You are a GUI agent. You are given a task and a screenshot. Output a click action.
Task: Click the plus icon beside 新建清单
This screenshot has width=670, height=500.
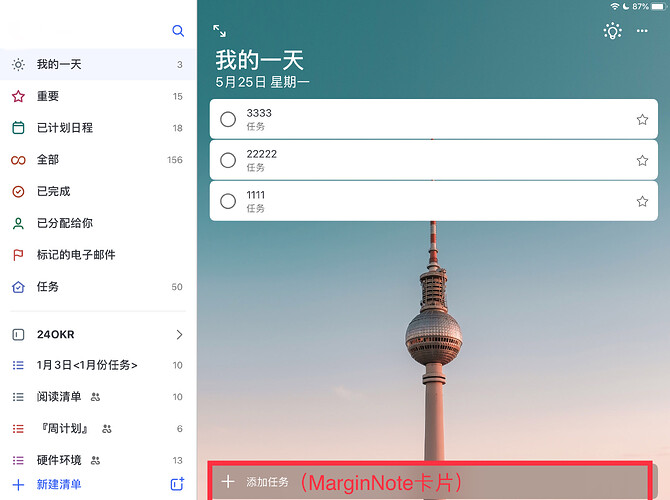[x=18, y=485]
